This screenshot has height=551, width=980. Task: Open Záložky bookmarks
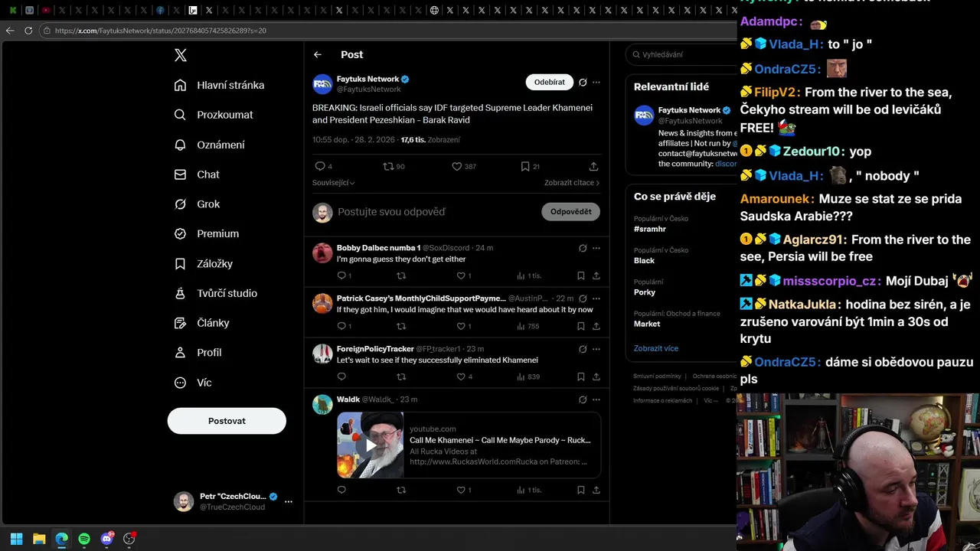(204, 263)
